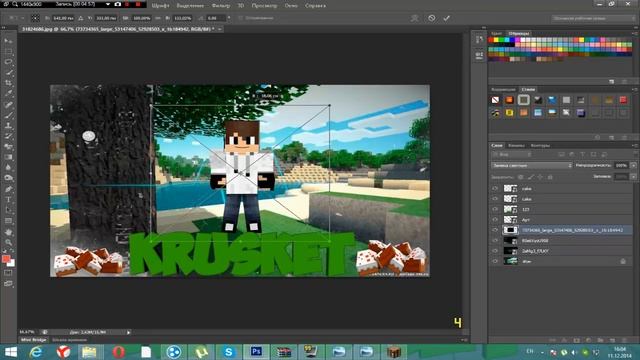The image size is (640, 360).
Task: Apply the no-style preset in Styles
Action: (x=495, y=100)
